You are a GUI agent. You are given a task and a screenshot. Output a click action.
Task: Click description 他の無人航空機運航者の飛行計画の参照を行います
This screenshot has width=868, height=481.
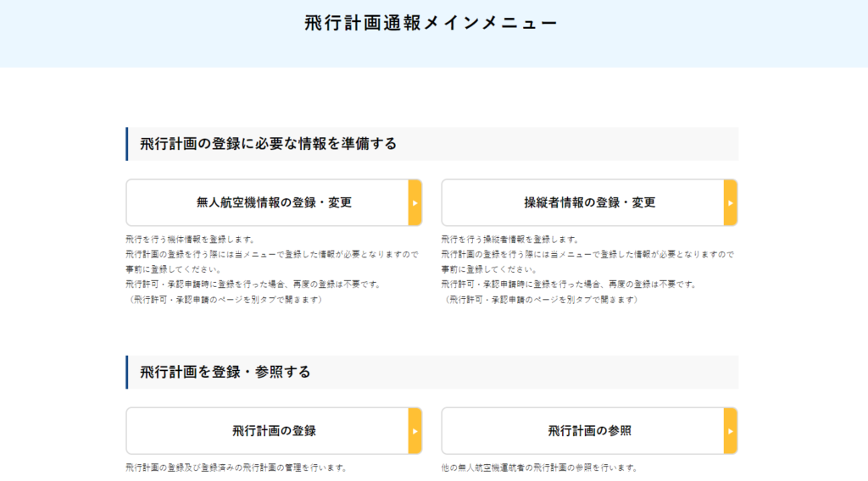[x=538, y=467]
